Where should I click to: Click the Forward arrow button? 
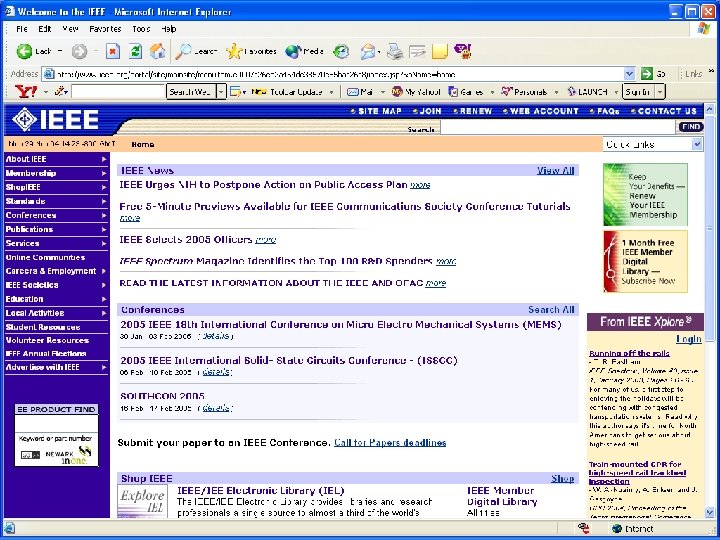(79, 51)
